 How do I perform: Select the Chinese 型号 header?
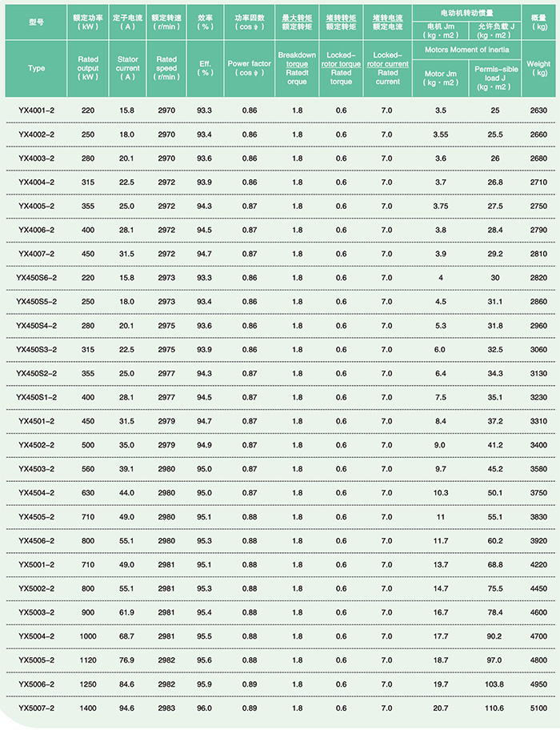pos(36,22)
